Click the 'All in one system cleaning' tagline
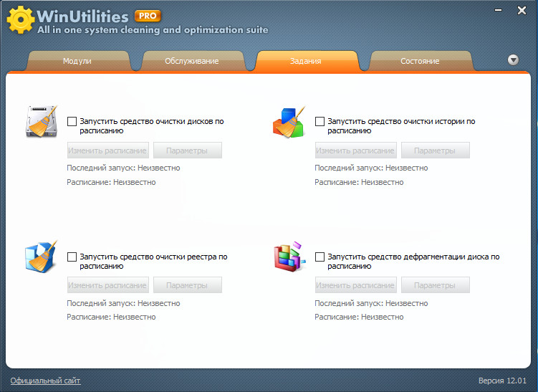The image size is (538, 392). coord(153,30)
